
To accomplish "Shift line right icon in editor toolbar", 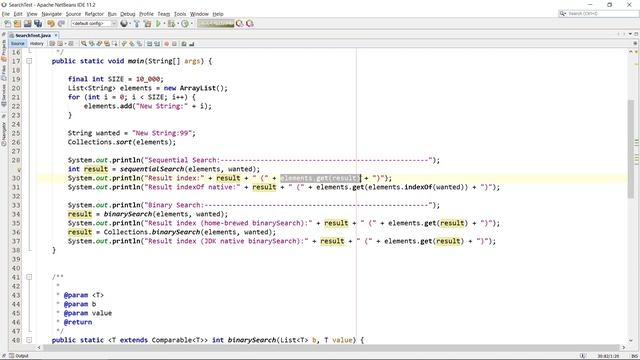I will tap(157, 43).
